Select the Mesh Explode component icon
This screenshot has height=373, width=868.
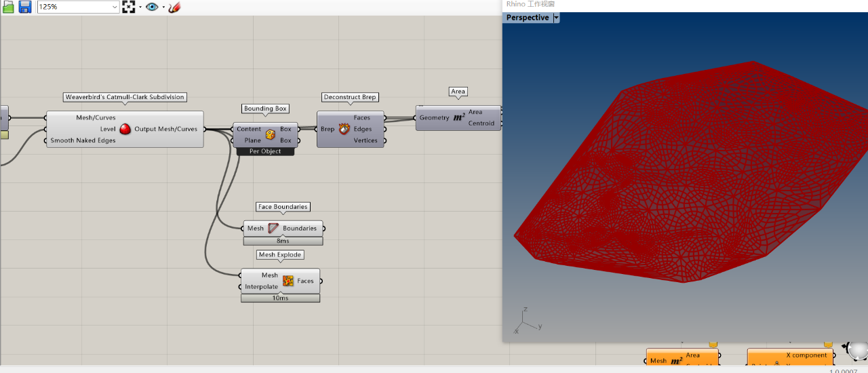(x=288, y=281)
